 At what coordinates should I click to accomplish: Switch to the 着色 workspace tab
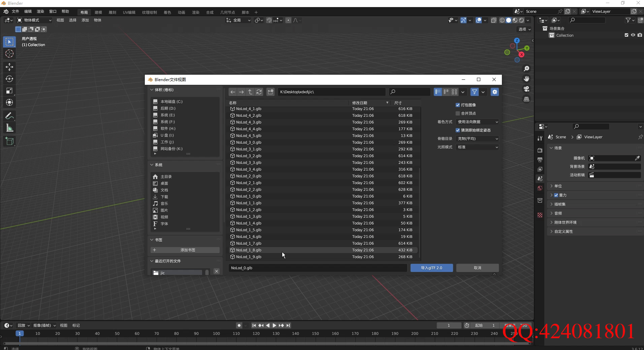coord(167,12)
